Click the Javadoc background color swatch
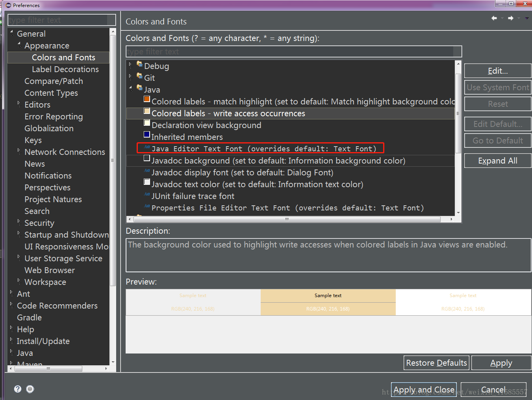532x400 pixels. click(x=147, y=158)
